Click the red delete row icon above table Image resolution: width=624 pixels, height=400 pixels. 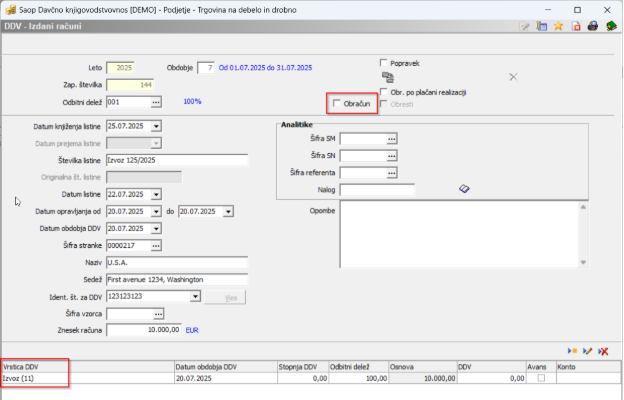tap(603, 351)
